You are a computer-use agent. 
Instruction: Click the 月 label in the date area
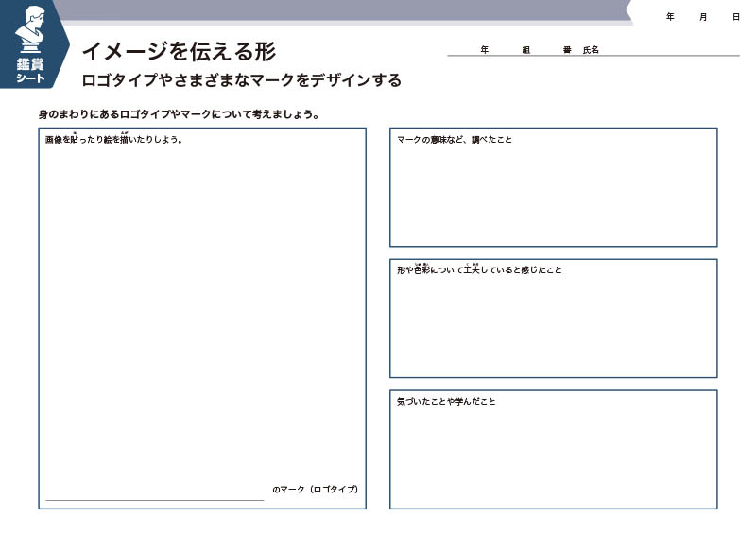(703, 17)
